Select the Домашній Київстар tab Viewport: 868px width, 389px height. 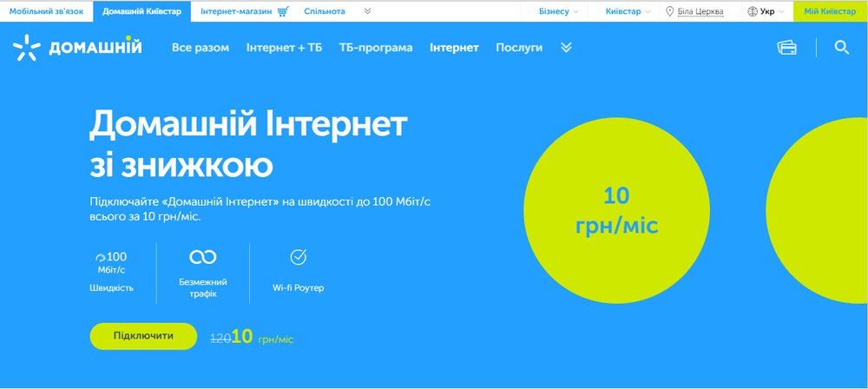point(141,11)
